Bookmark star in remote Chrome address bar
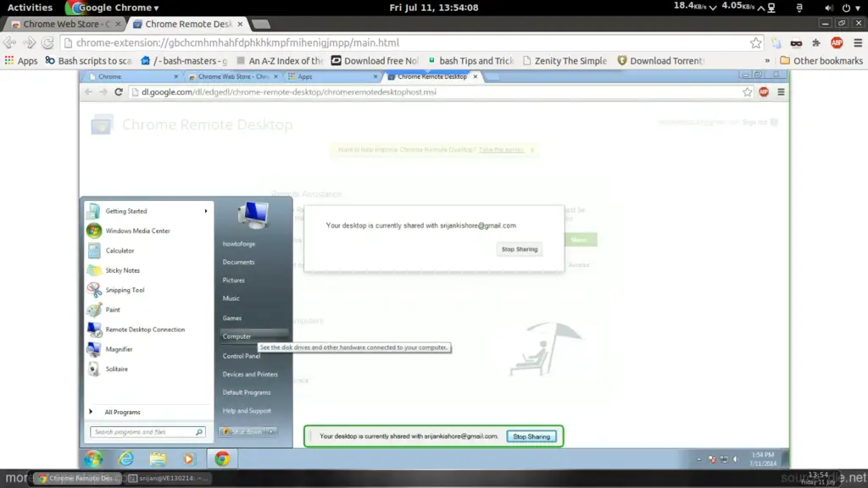Viewport: 868px width, 488px height. pyautogui.click(x=748, y=92)
